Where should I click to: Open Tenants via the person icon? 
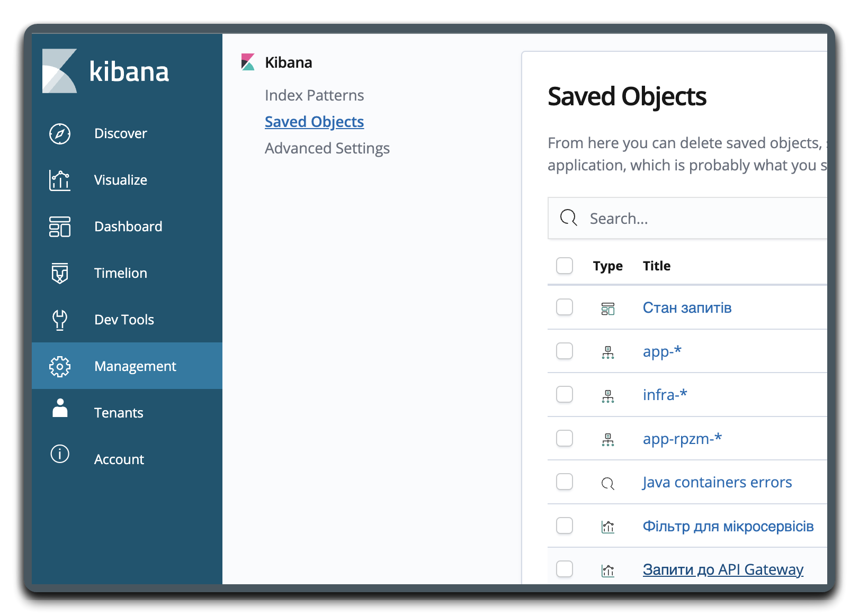tap(60, 408)
